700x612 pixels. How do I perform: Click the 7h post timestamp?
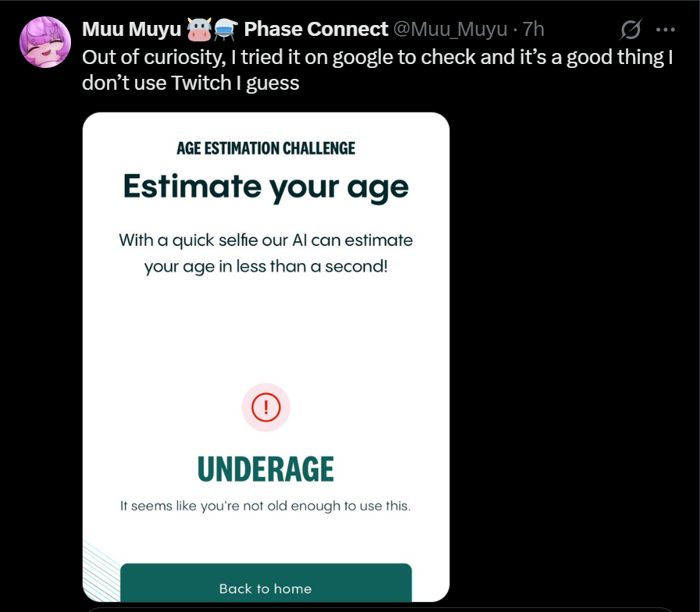pos(534,30)
